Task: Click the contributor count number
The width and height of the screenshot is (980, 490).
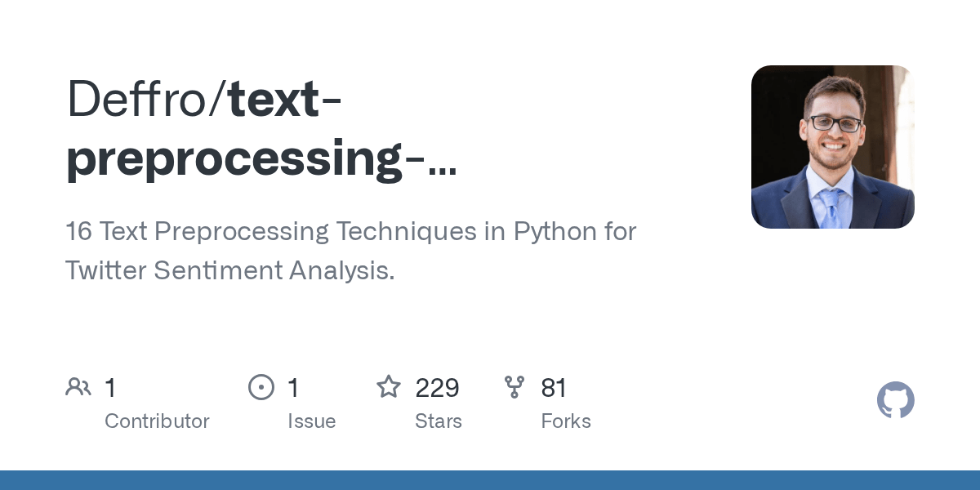Action: (x=110, y=388)
